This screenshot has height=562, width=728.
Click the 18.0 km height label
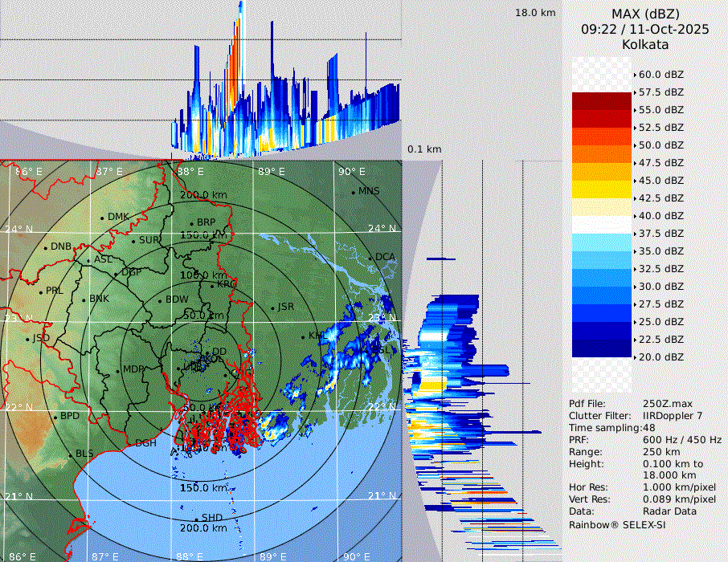tap(535, 13)
